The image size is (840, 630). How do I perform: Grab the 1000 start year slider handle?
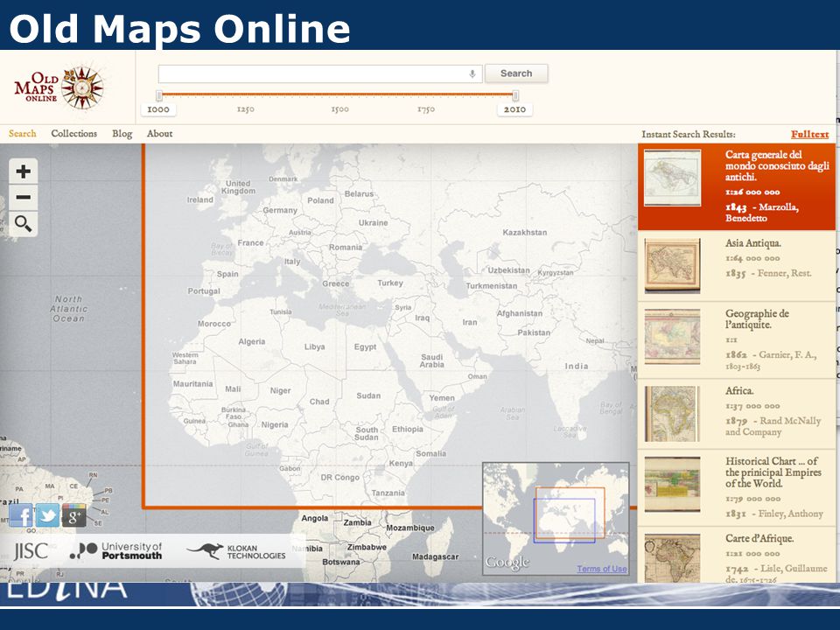coord(159,95)
